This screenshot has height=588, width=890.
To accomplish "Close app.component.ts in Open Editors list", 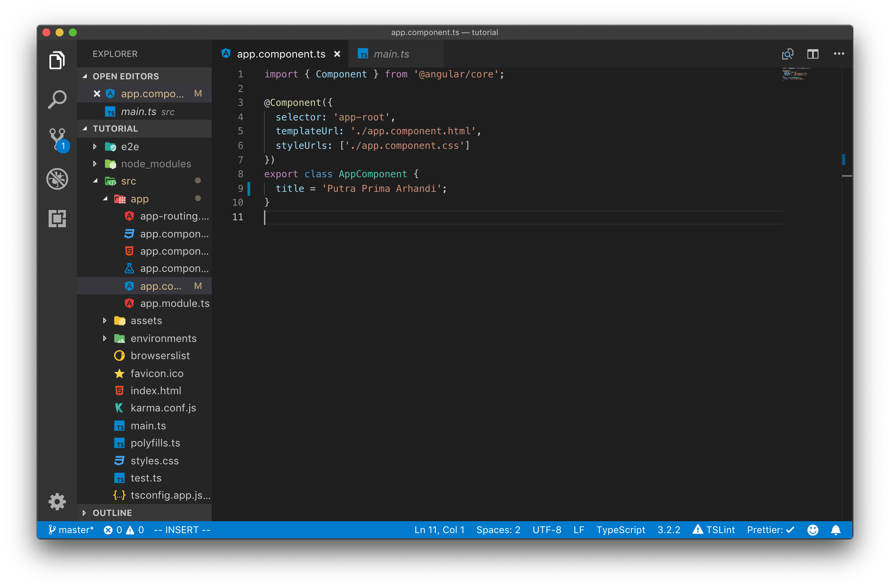I will (97, 93).
